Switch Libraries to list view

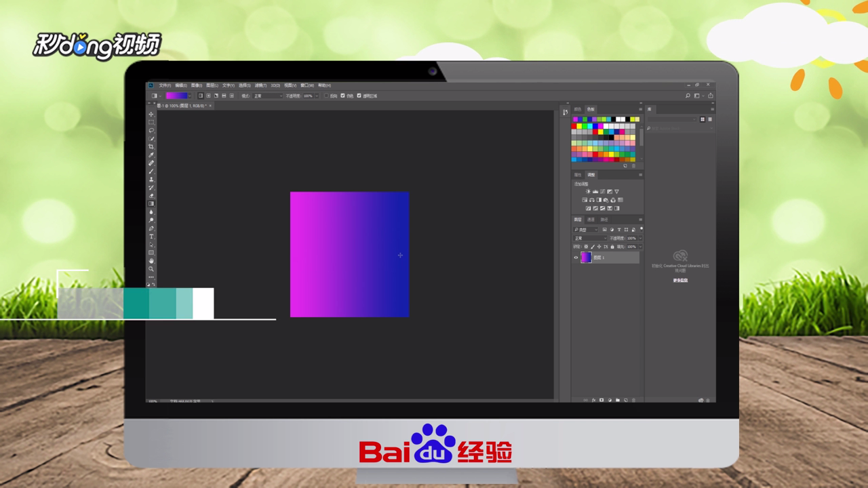pyautogui.click(x=710, y=119)
